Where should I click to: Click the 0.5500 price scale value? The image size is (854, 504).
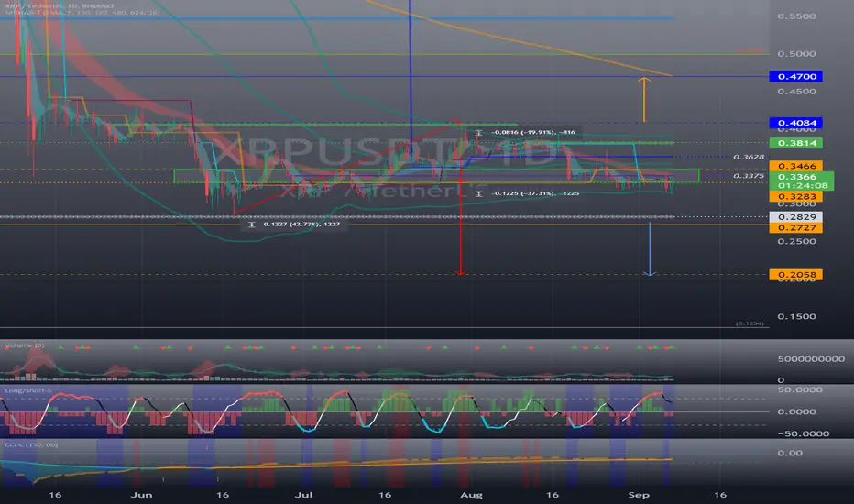pos(796,16)
